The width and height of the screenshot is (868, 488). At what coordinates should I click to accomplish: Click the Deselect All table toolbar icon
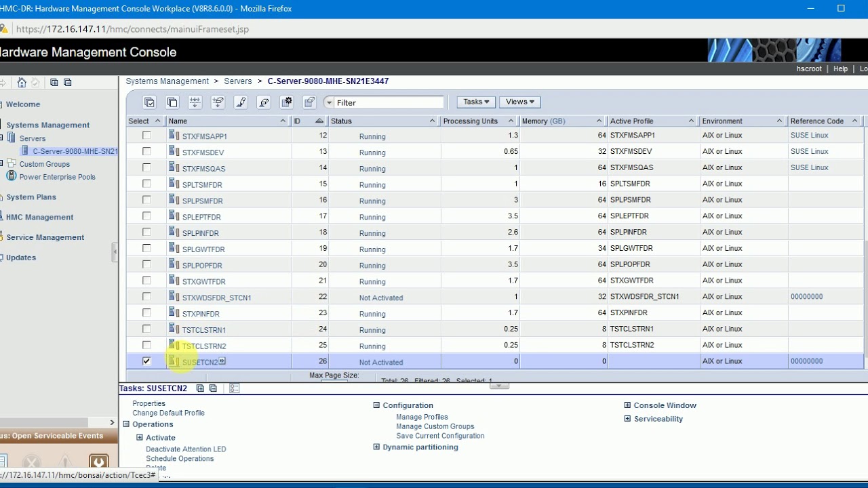click(x=172, y=102)
